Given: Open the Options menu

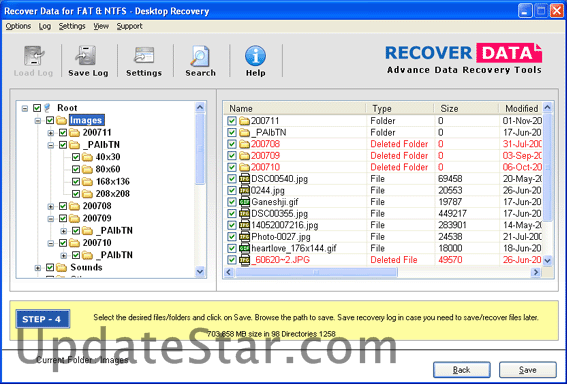Looking at the screenshot, I should click(18, 26).
